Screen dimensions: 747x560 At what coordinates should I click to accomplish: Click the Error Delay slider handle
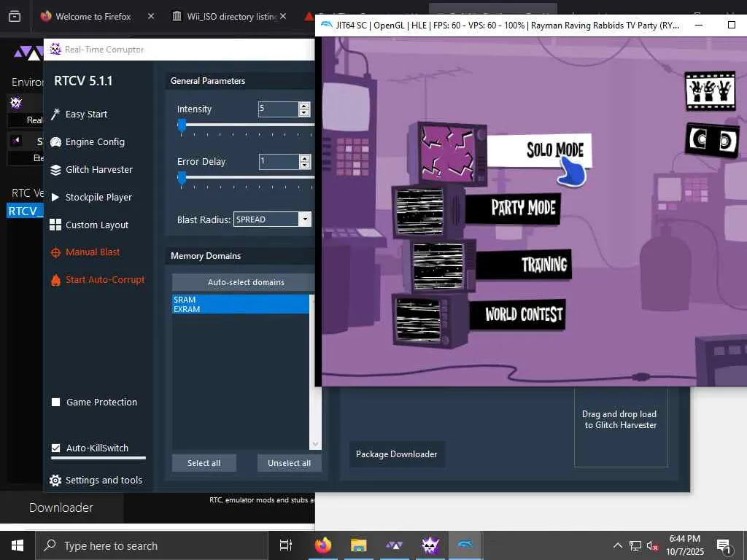pos(182,178)
